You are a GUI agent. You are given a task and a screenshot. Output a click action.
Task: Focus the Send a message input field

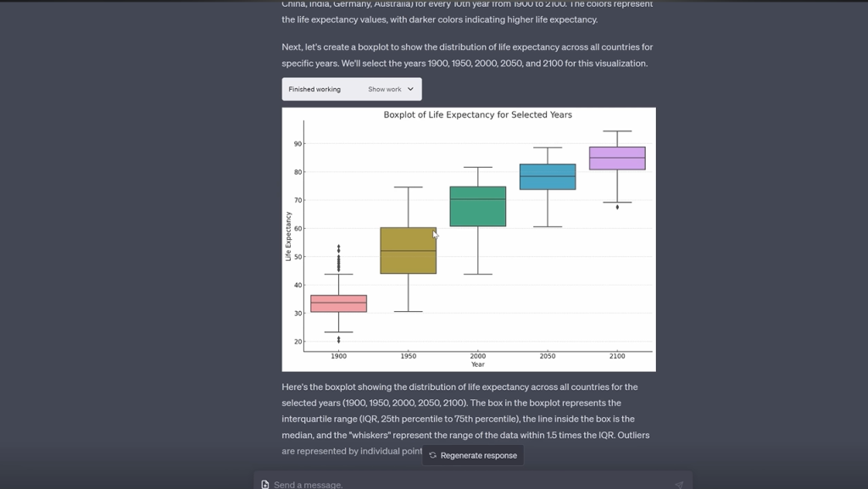coord(466,484)
